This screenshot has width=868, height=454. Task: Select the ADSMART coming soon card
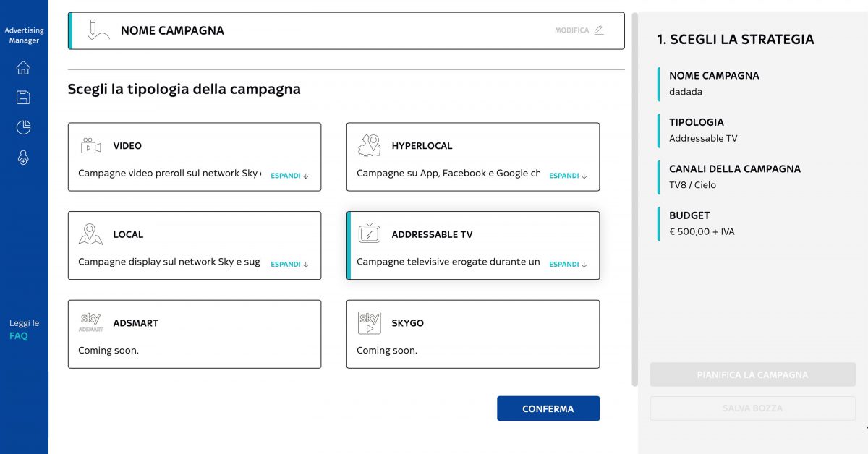click(x=195, y=334)
